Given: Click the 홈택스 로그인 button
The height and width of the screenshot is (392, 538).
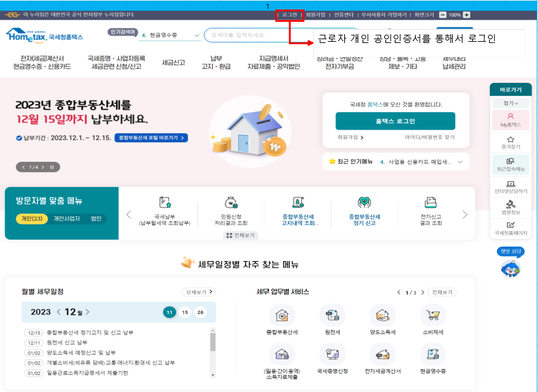Looking at the screenshot, I should point(396,120).
